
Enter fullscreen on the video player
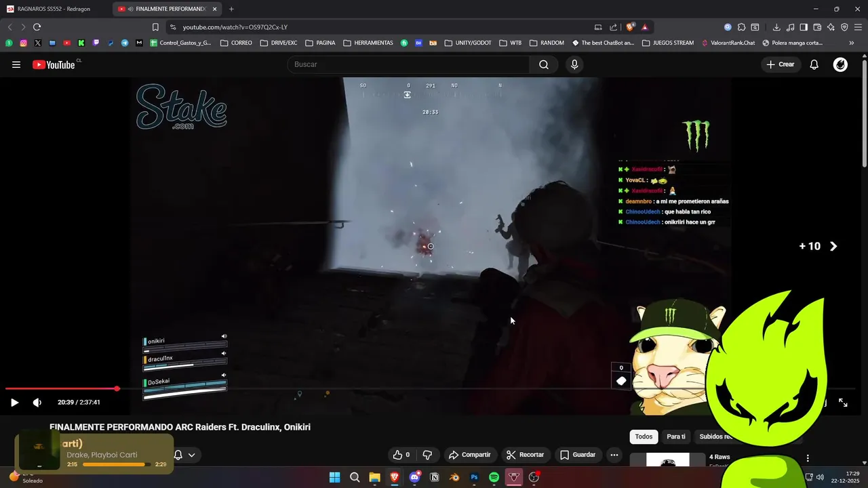[x=843, y=402]
